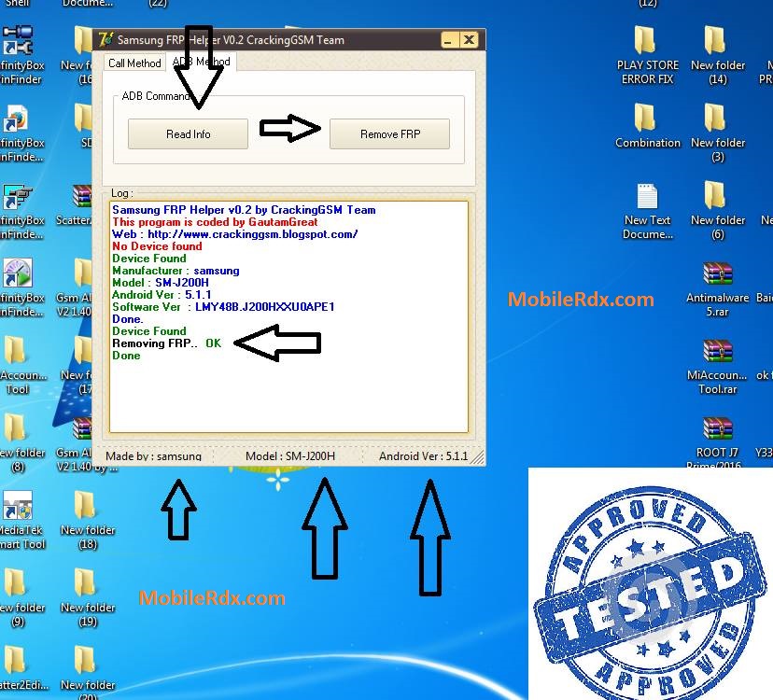Click the Remove FRP button
Screen dimensions: 773x700
click(x=389, y=133)
